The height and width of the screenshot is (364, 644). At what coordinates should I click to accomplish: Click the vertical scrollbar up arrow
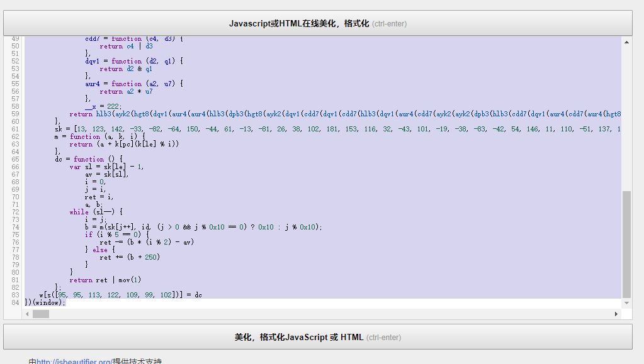pos(626,42)
